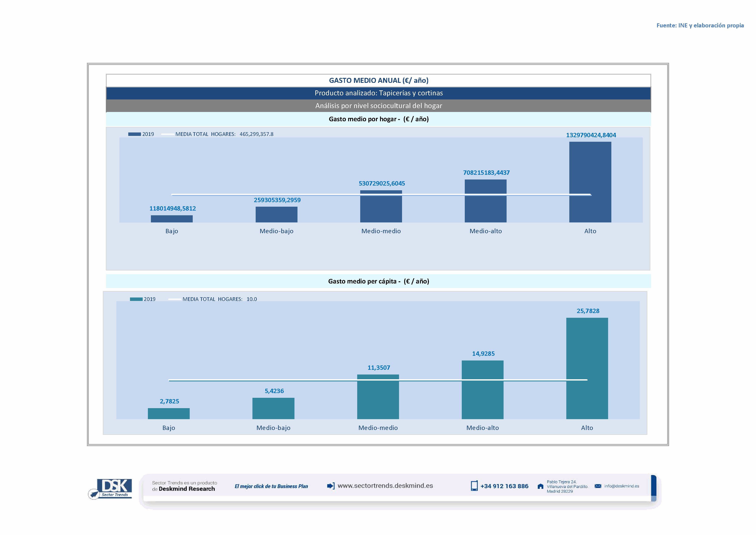
Task: Click the rocket emblem on DSK logo
Action: [94, 494]
